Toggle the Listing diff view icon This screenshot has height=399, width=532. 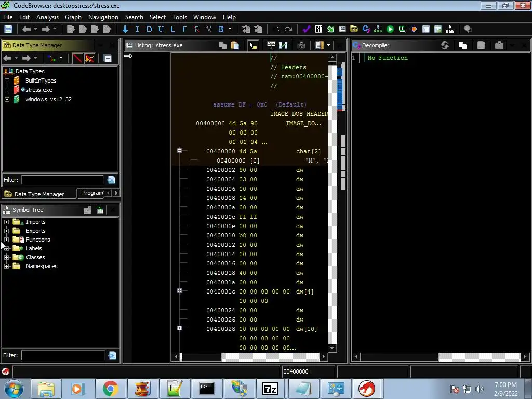click(x=283, y=45)
